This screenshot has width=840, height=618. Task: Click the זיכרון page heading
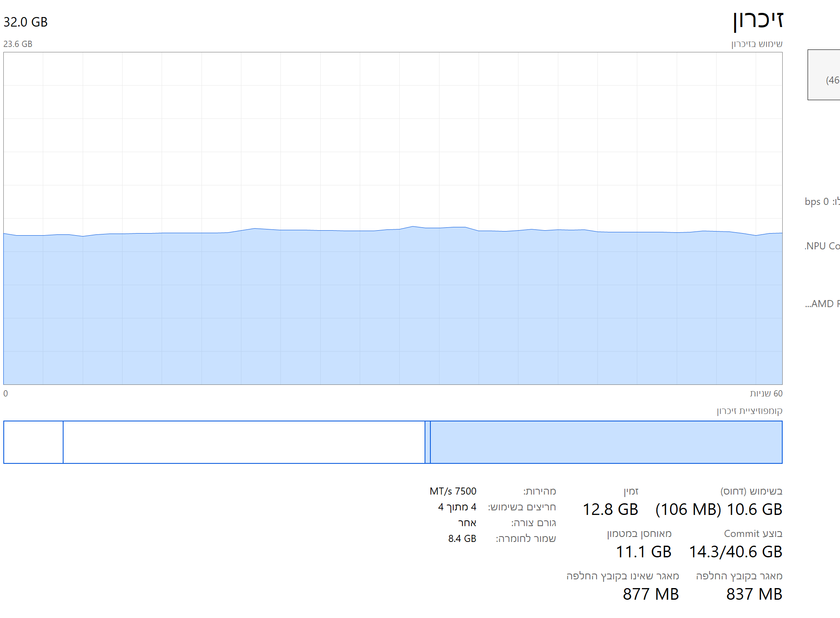point(758,20)
